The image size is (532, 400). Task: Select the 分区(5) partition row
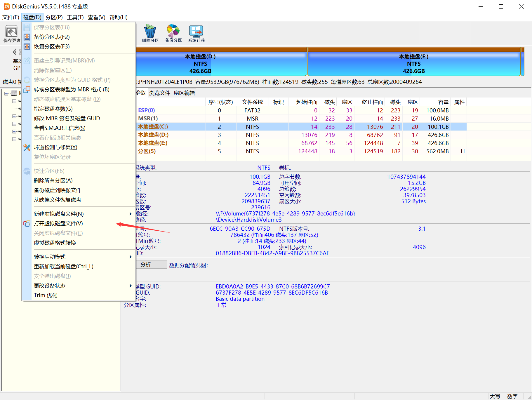pyautogui.click(x=301, y=151)
